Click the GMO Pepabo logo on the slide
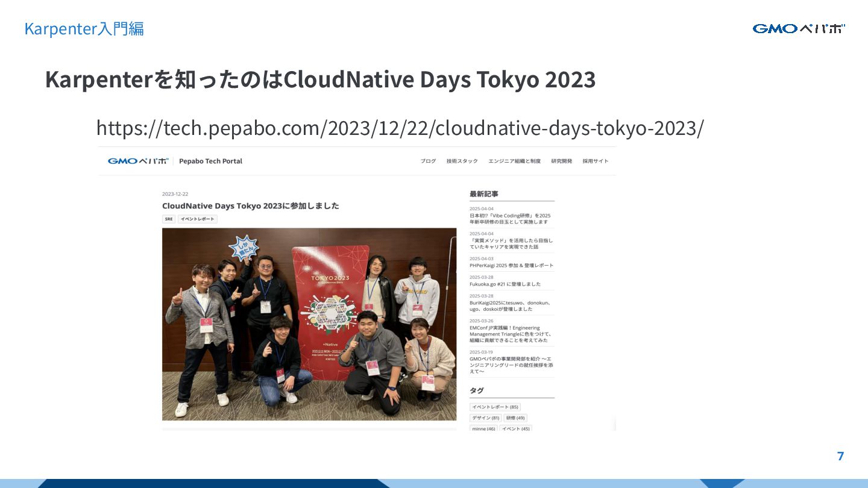 799,28
